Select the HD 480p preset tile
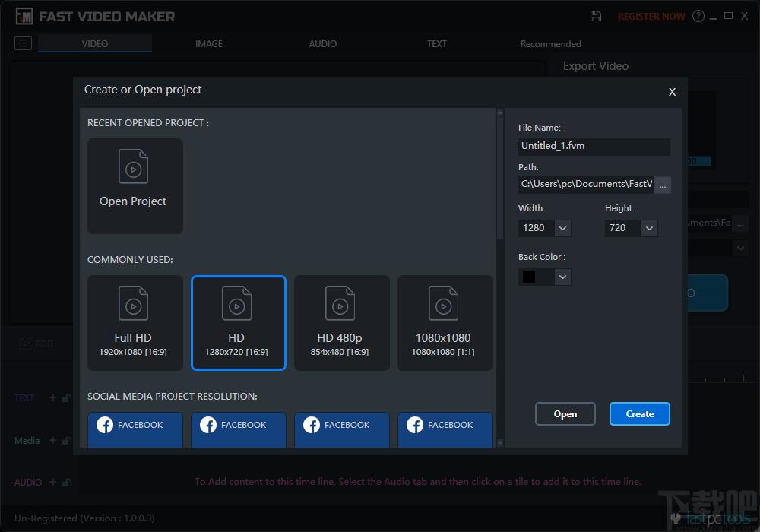 point(341,322)
